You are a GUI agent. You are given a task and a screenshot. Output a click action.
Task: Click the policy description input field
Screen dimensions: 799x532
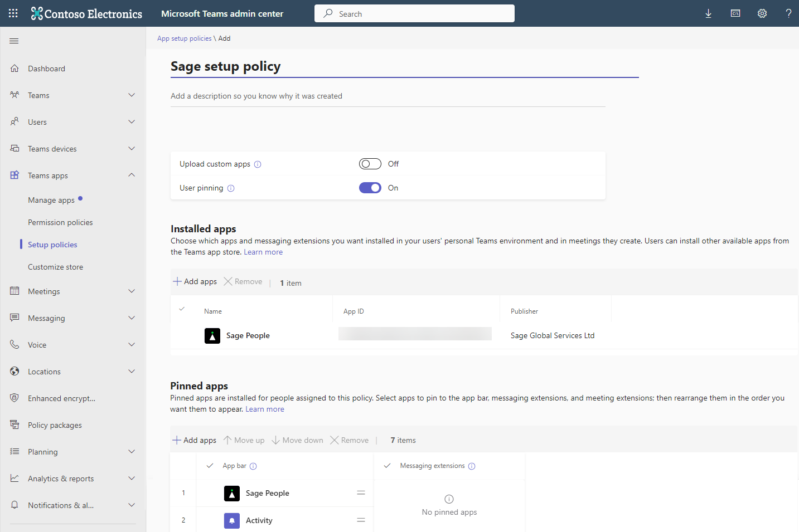(388, 96)
